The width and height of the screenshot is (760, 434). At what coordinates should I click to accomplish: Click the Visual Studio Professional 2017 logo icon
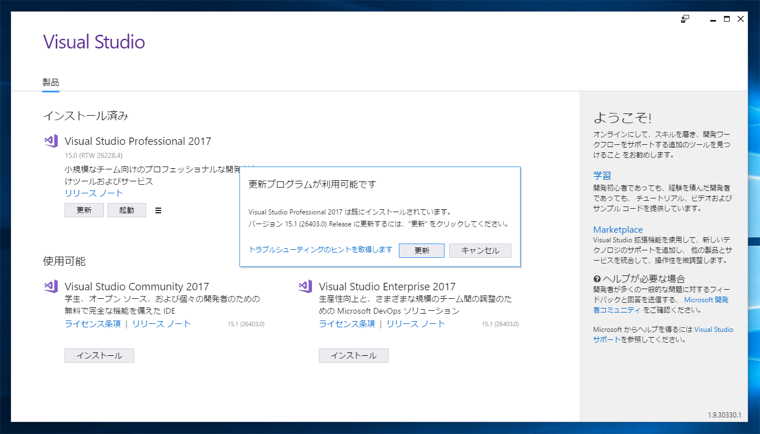tap(51, 141)
